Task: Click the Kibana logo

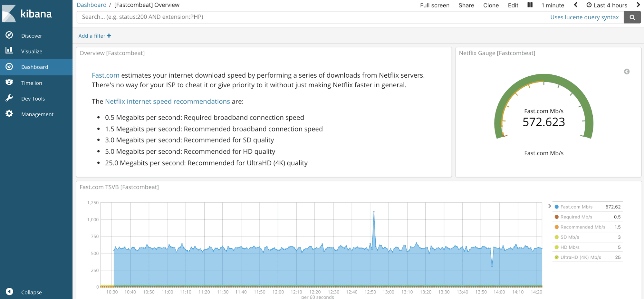Action: 27,14
